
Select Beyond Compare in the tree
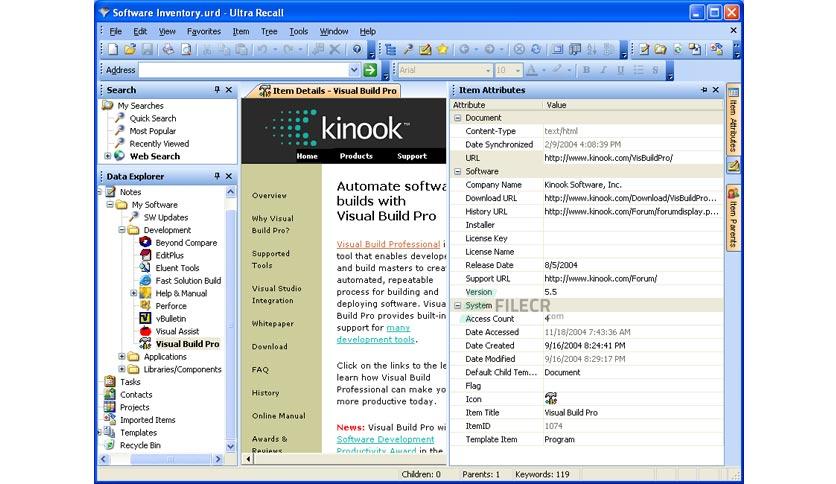pos(186,243)
